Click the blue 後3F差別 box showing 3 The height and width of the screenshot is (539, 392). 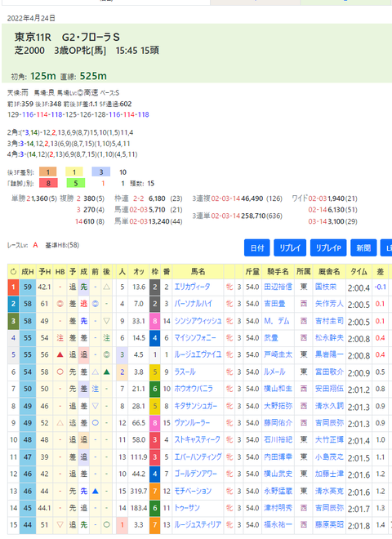click(101, 171)
